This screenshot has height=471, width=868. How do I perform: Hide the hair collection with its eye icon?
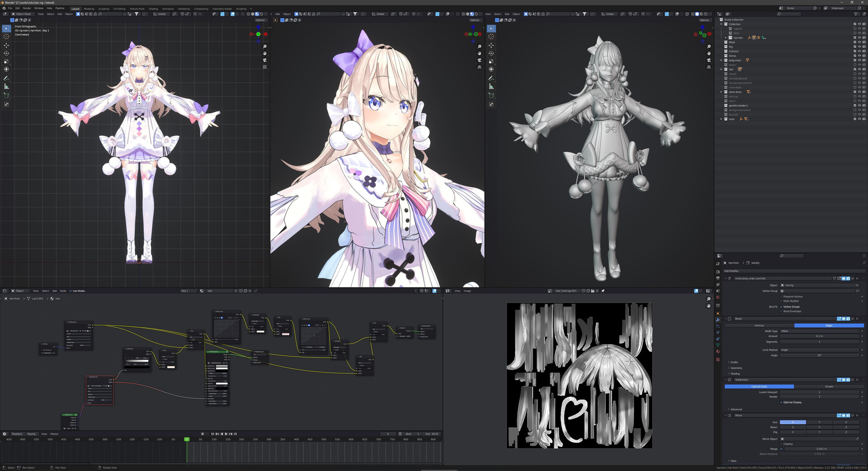859,69
